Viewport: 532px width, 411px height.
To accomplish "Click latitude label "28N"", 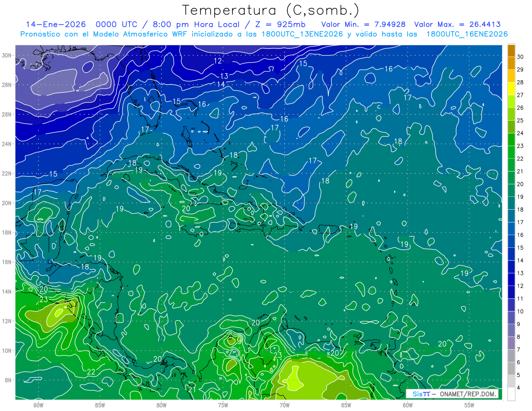I will (7, 85).
